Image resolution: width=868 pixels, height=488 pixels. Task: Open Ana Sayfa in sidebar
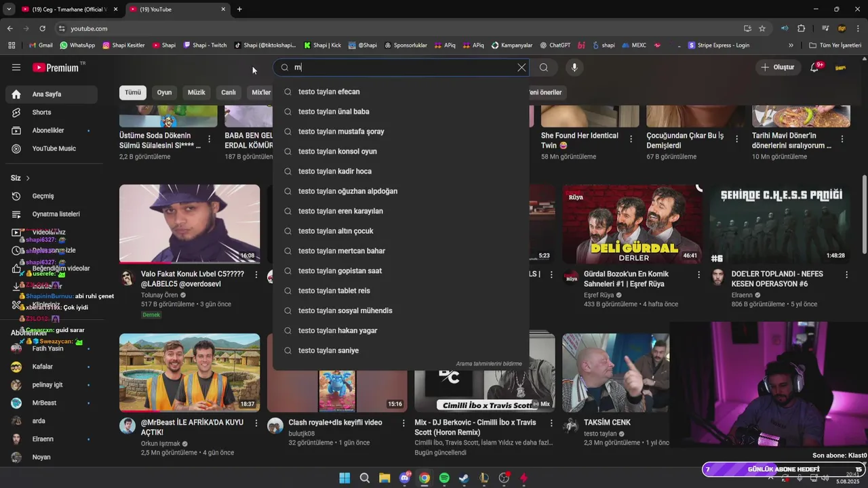(53, 94)
